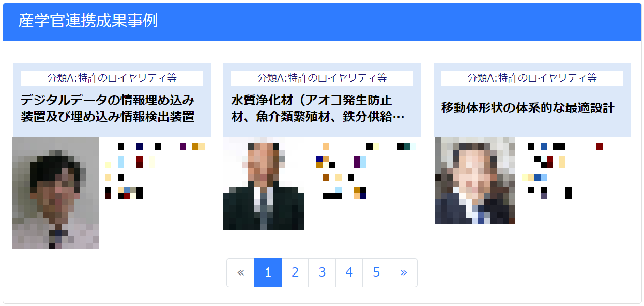Open page 3 of results
The width and height of the screenshot is (644, 306).
pos(322,272)
